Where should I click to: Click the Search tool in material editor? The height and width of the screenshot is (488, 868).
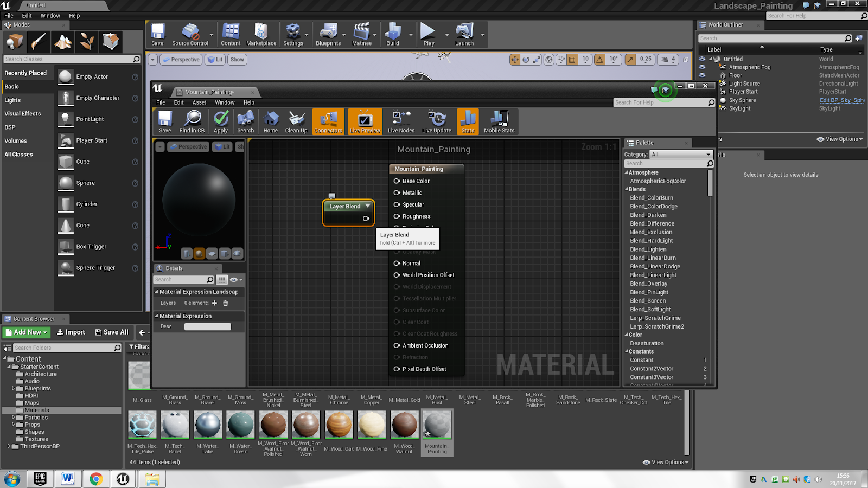coord(245,121)
